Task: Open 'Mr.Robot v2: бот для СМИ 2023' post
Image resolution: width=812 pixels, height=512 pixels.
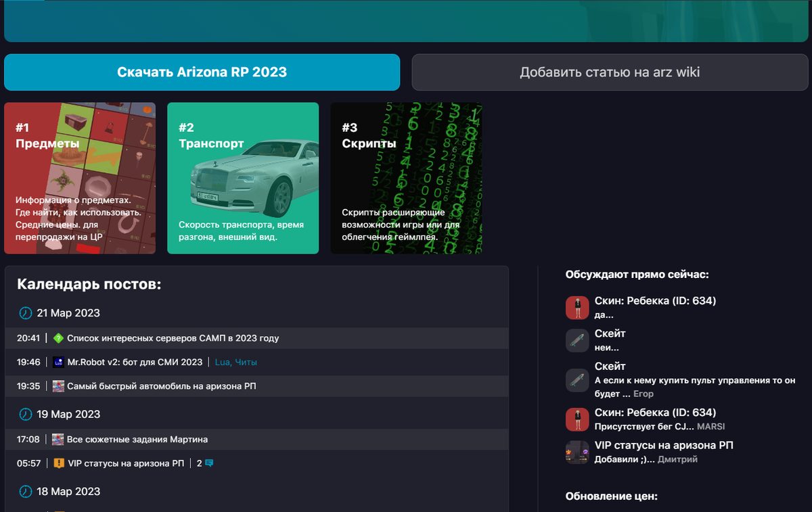Action: pyautogui.click(x=135, y=362)
